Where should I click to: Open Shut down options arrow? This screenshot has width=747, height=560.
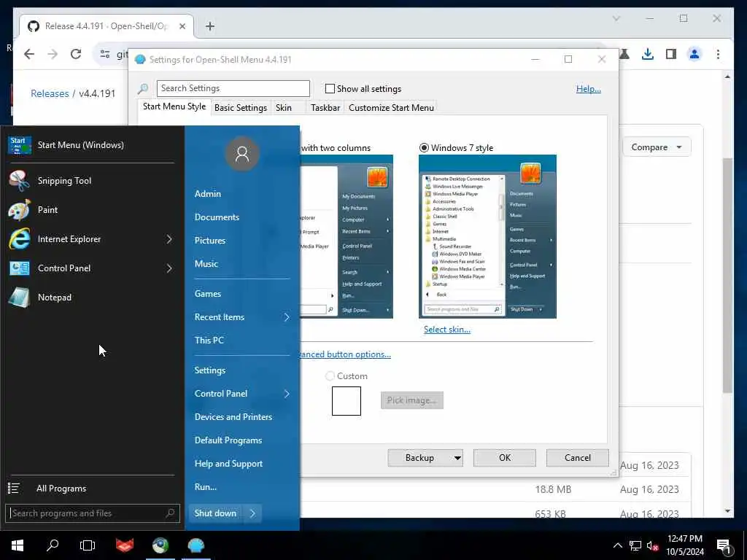click(252, 513)
